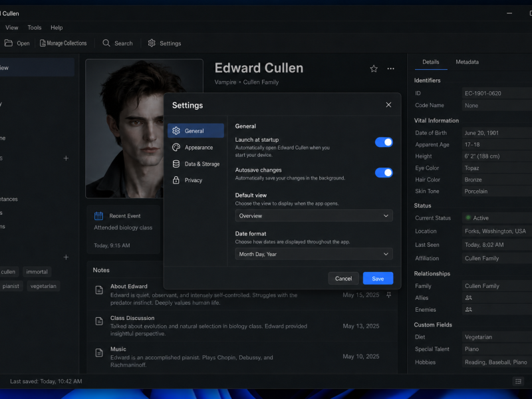Click the green Active status indicator

point(468,217)
